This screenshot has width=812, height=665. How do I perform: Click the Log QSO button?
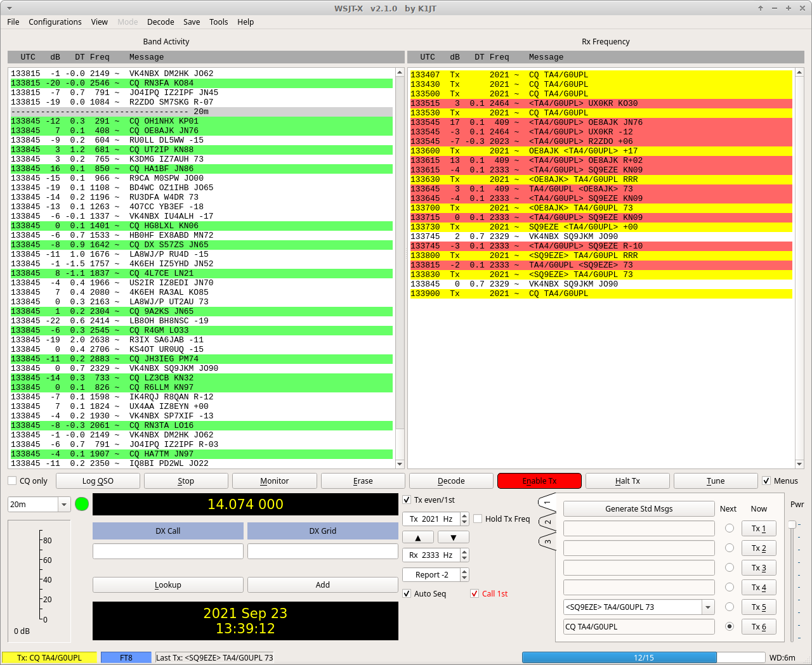click(x=98, y=481)
